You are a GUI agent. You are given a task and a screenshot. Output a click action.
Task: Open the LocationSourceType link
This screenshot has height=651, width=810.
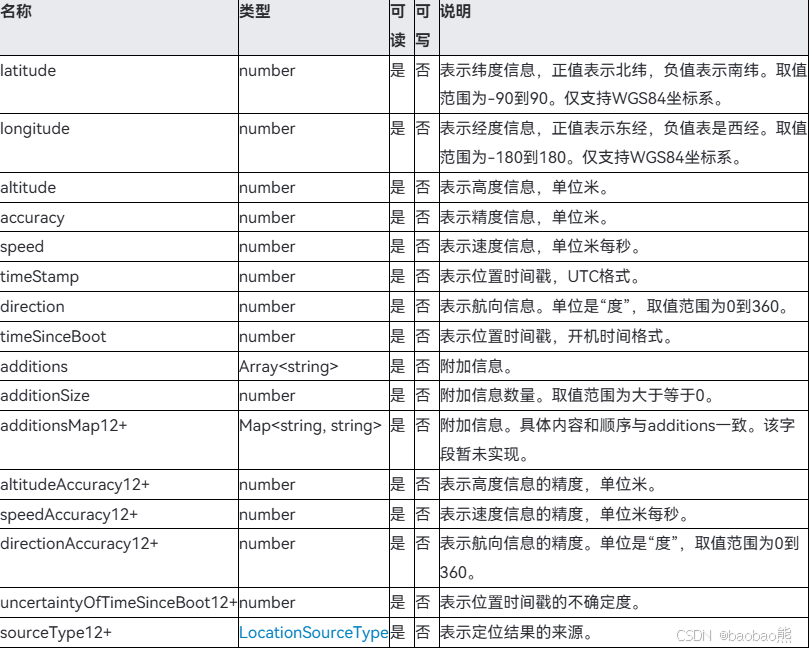tap(312, 633)
